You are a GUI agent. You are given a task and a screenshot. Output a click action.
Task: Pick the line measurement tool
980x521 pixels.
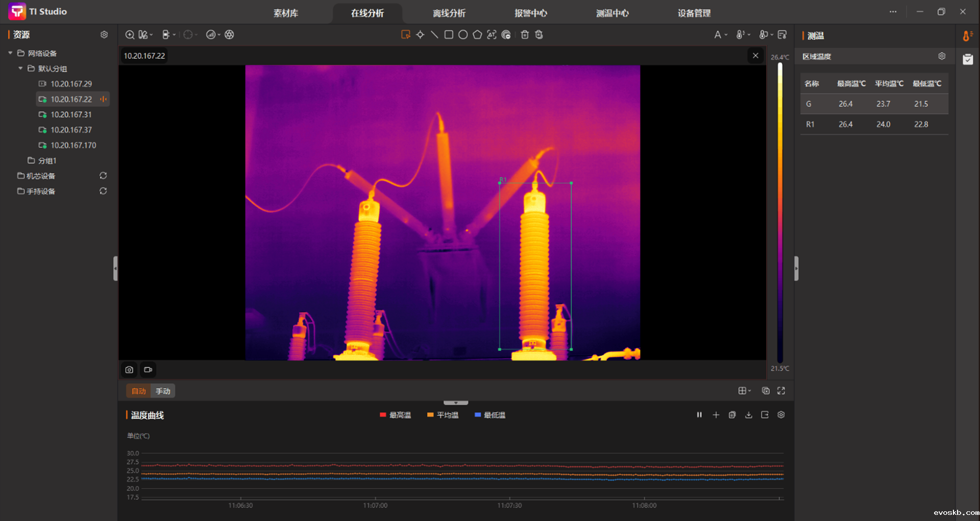coord(434,35)
